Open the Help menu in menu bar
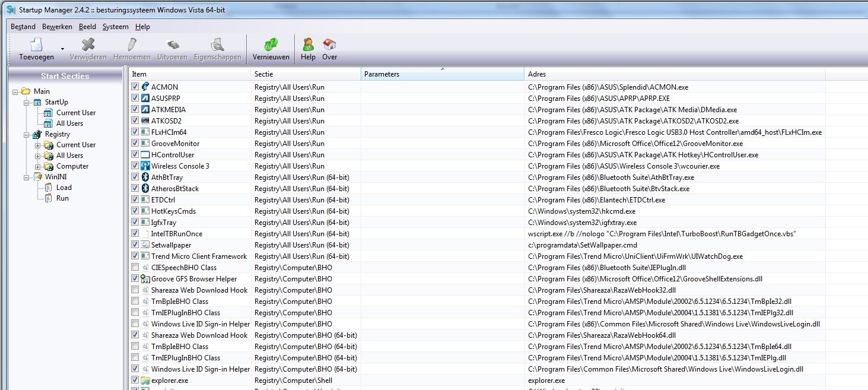This screenshot has width=868, height=390. click(142, 27)
